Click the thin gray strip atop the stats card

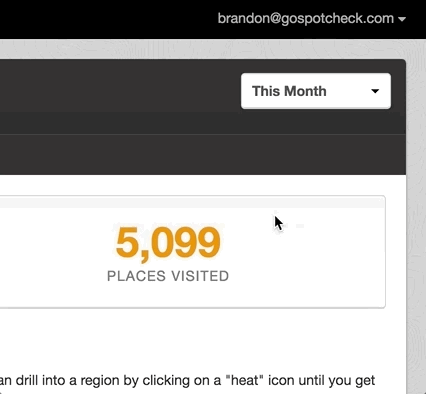coord(192,202)
